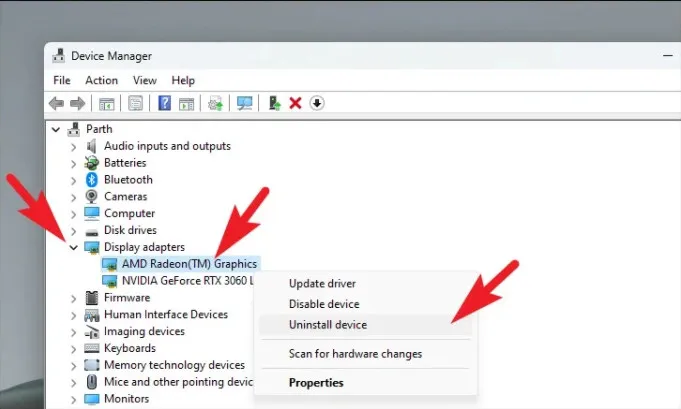Click the Scan for hardware changes monitor icon
This screenshot has height=409, width=681.
tap(244, 103)
